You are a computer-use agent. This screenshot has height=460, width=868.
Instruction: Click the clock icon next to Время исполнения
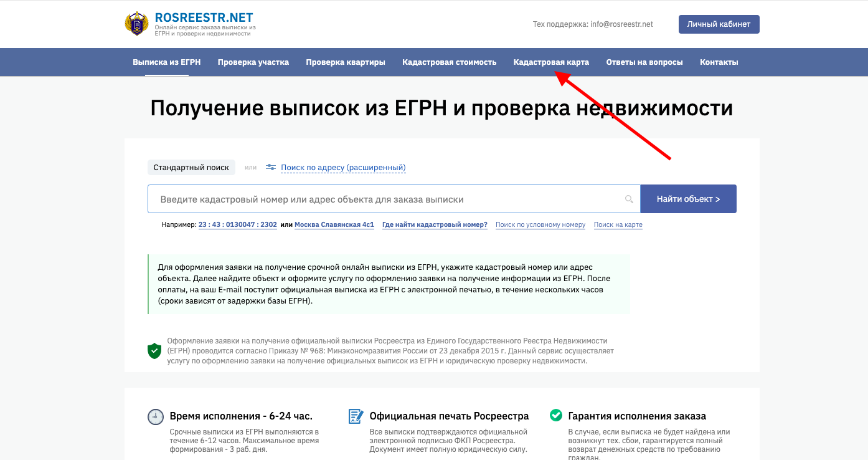(x=156, y=416)
